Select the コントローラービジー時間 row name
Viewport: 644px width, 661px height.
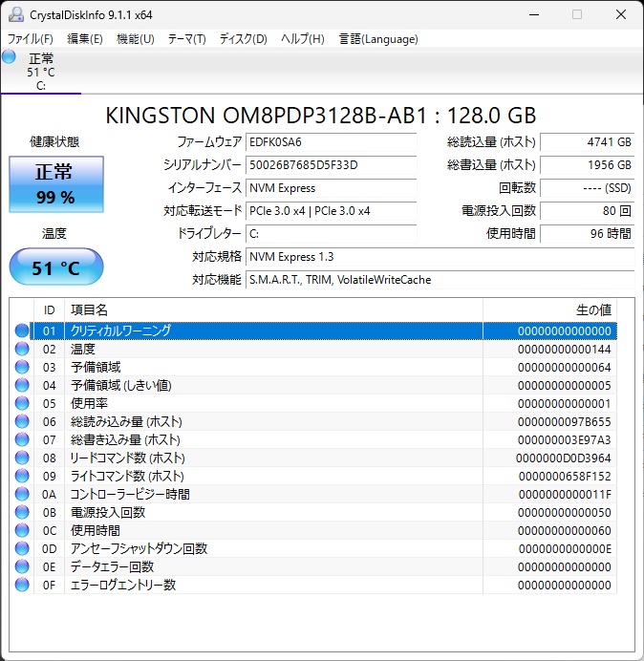click(130, 494)
